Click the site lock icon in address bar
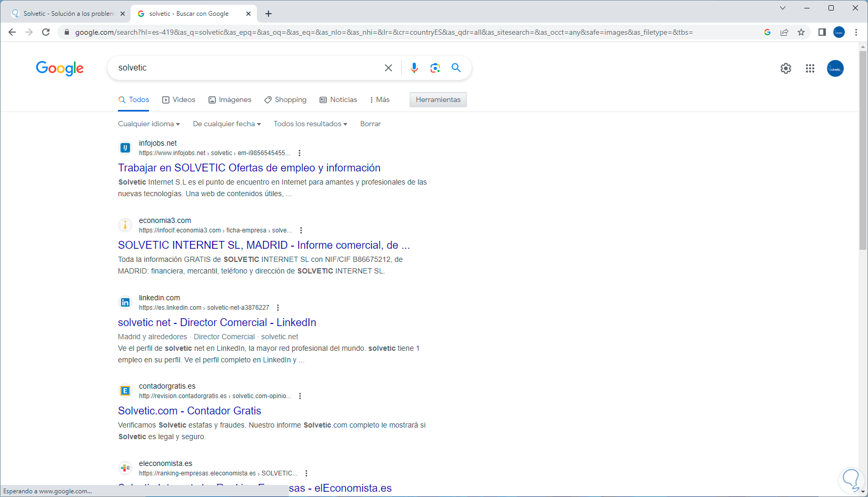This screenshot has height=497, width=868. pos(66,32)
